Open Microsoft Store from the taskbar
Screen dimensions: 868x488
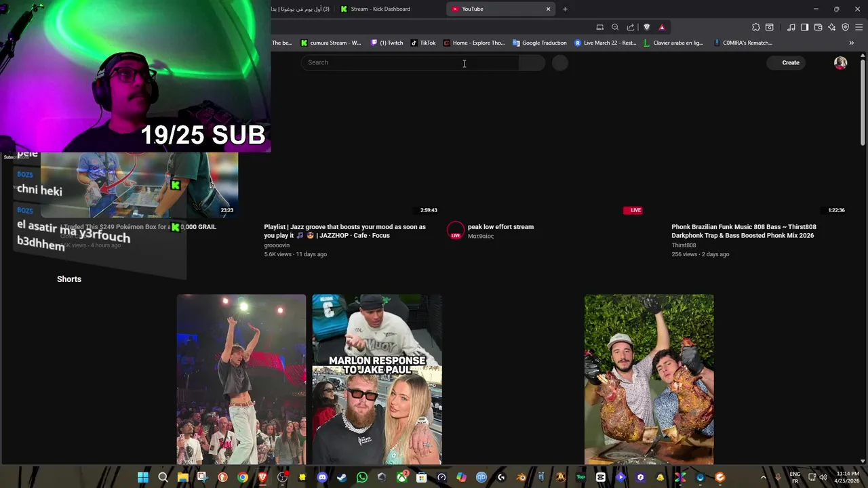pos(421,477)
